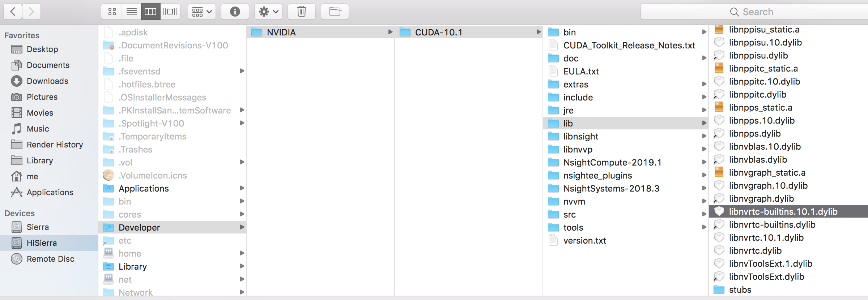Switch to icon view
This screenshot has width=868, height=300.
tap(112, 12)
